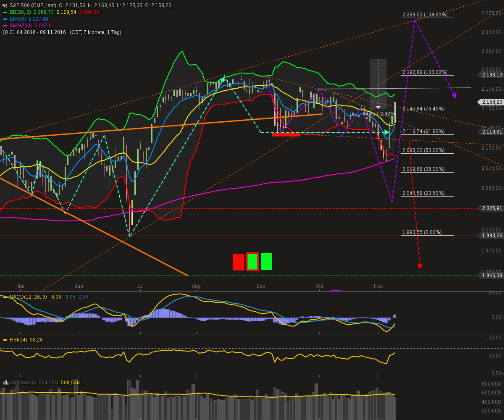Click the Jun label on time axis
This screenshot has height=420, width=504.
pyautogui.click(x=79, y=286)
